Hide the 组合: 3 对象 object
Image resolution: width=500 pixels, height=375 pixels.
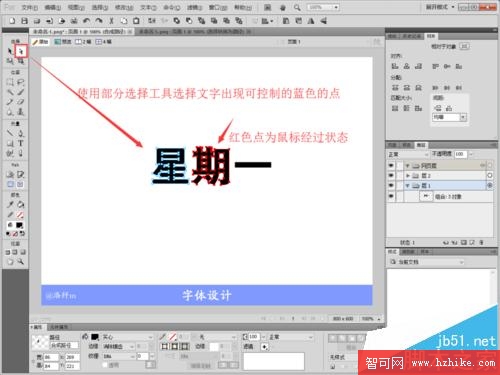point(391,196)
